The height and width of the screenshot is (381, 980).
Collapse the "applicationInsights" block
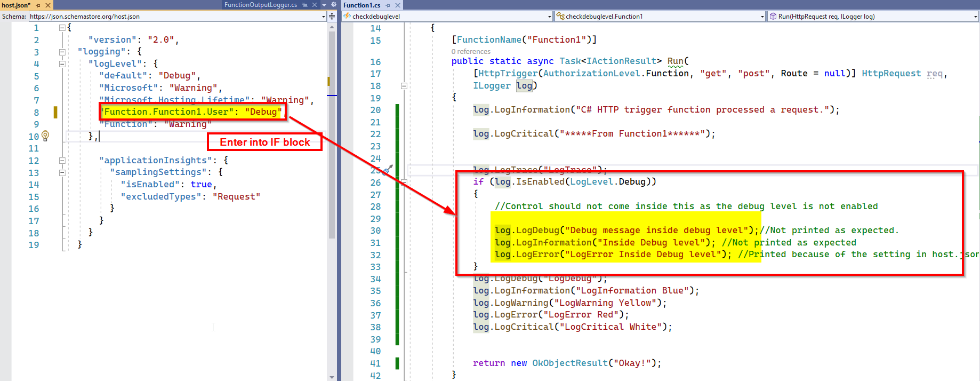click(x=62, y=161)
